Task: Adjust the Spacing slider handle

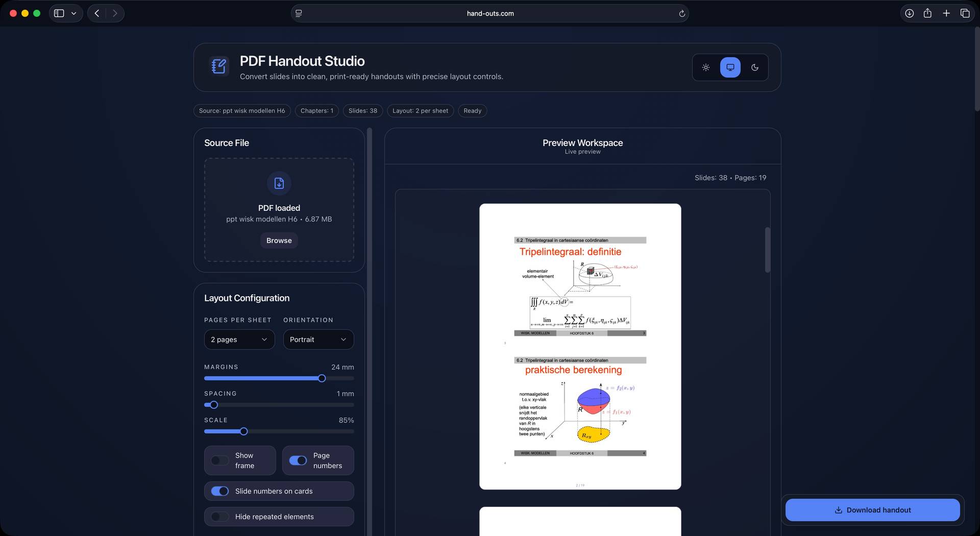Action: click(x=214, y=405)
